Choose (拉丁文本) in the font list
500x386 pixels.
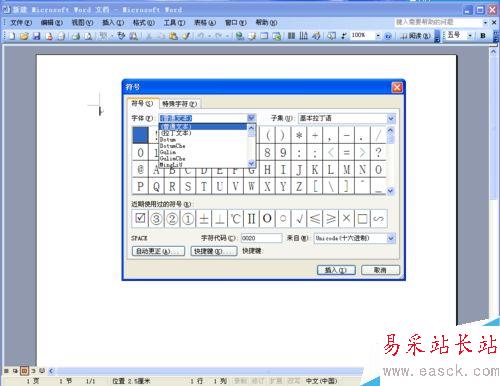pyautogui.click(x=203, y=133)
